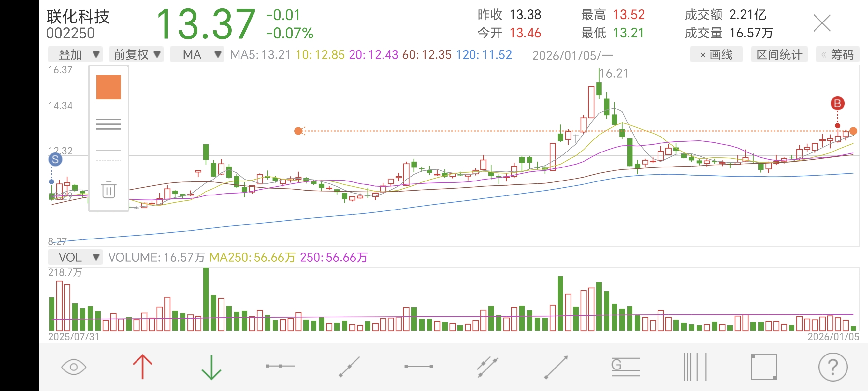Viewport: 868px width, 391px height.
Task: Select the vertical period lines tool
Action: pyautogui.click(x=695, y=367)
